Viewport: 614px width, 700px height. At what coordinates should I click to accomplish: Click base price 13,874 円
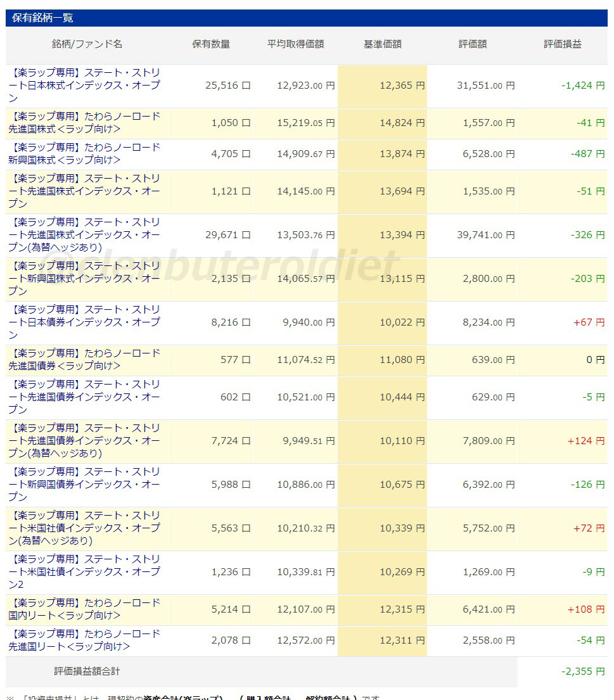coord(402,153)
